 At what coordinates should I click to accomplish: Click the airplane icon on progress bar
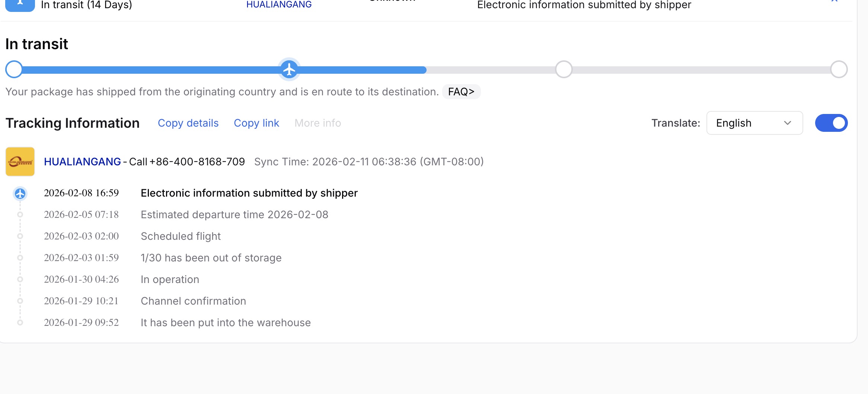pyautogui.click(x=289, y=69)
